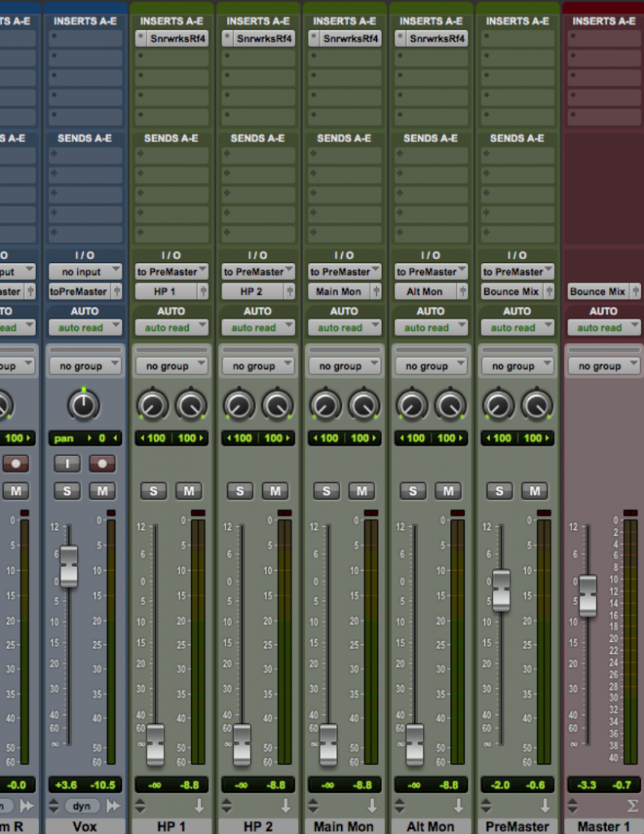
Task: Select the Main Mon track name
Action: [344, 826]
